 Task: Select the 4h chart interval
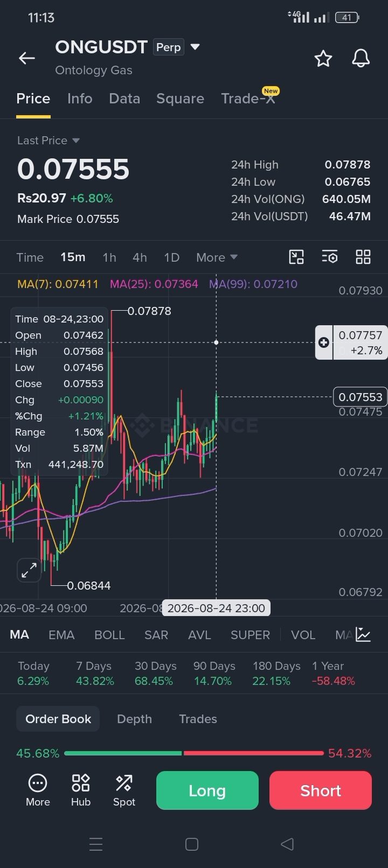point(140,257)
